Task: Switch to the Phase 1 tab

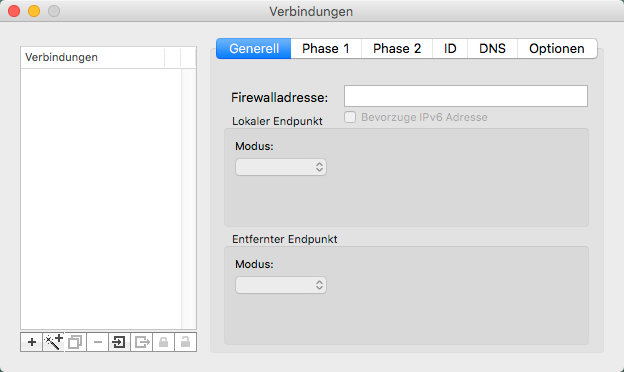Action: [x=326, y=49]
